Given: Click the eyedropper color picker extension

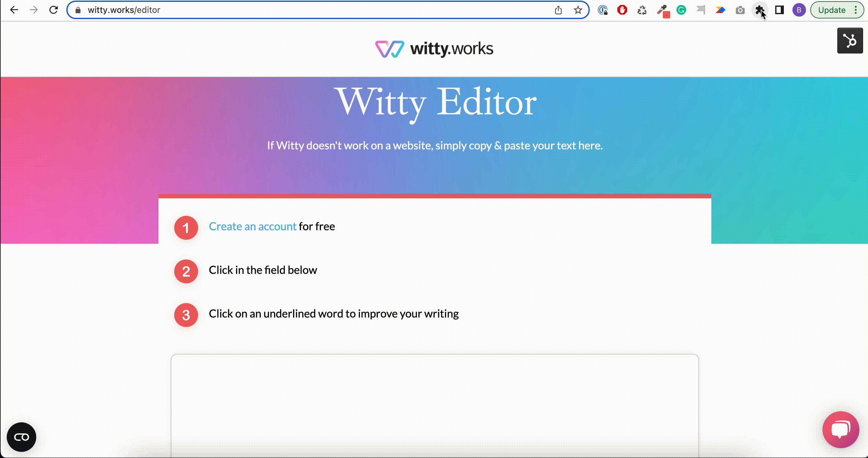Looking at the screenshot, I should (x=663, y=10).
